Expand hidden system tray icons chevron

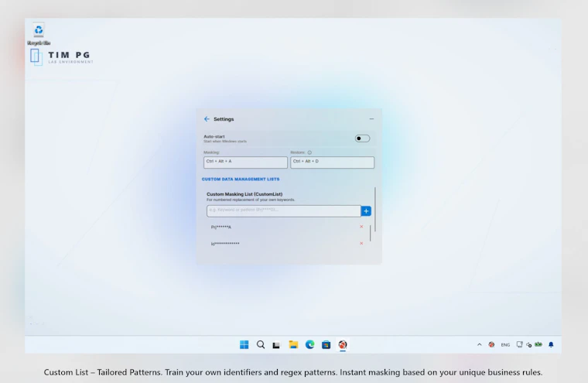pyautogui.click(x=479, y=344)
